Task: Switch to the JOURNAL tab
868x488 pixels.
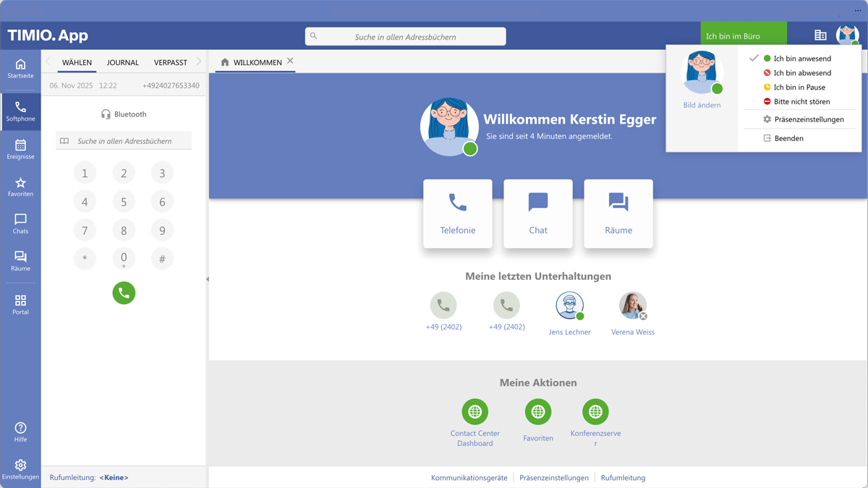Action: tap(123, 63)
